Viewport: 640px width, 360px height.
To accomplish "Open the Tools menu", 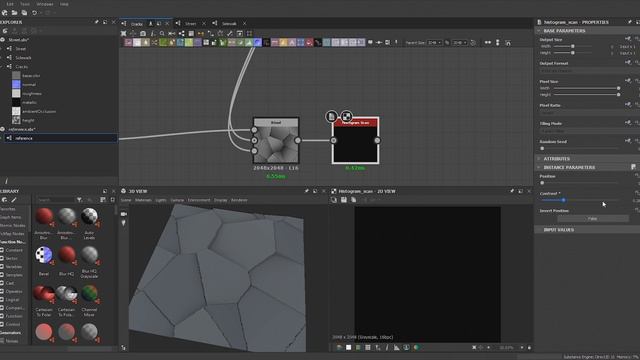I will 25,4.
